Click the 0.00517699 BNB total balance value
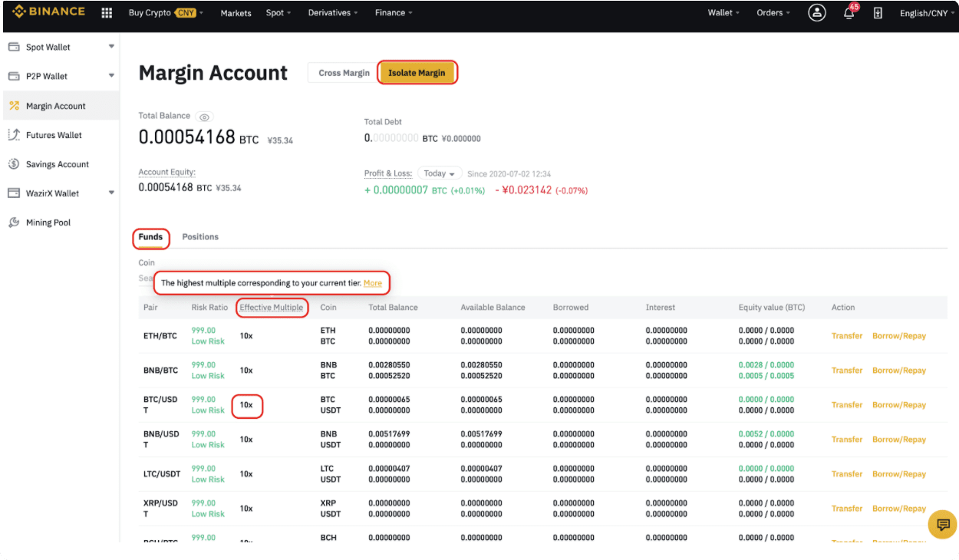 point(389,434)
